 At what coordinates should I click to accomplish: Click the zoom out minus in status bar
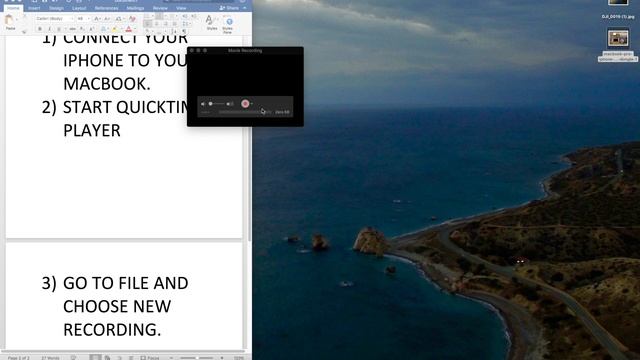point(172,358)
